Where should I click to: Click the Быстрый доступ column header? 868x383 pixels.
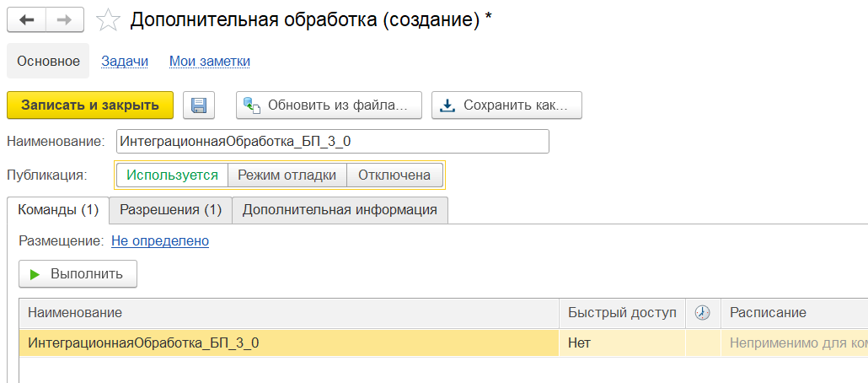pyautogui.click(x=622, y=313)
